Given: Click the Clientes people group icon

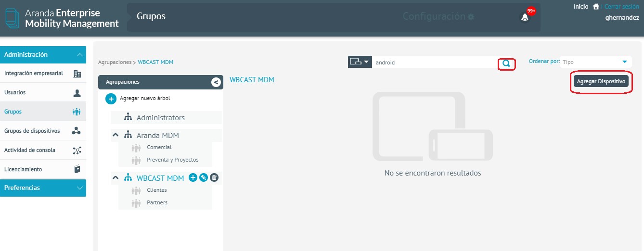Looking at the screenshot, I should [136, 191].
